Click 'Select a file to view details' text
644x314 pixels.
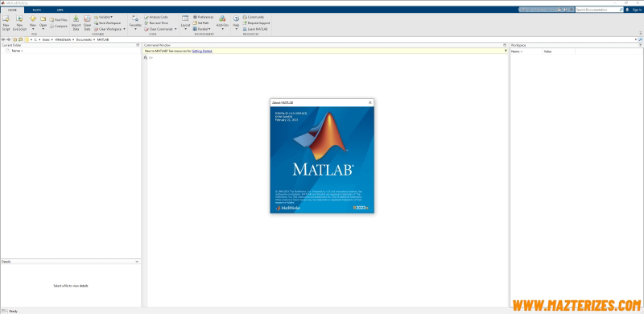pos(71,286)
